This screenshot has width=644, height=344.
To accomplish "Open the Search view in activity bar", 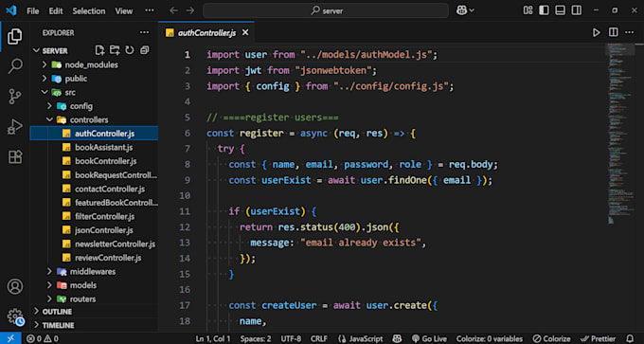I will [15, 66].
